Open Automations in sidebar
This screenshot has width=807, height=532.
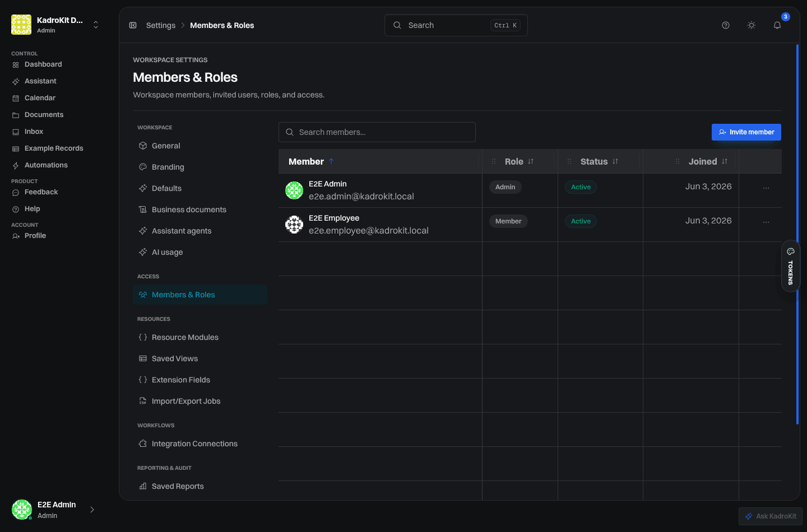46,165
